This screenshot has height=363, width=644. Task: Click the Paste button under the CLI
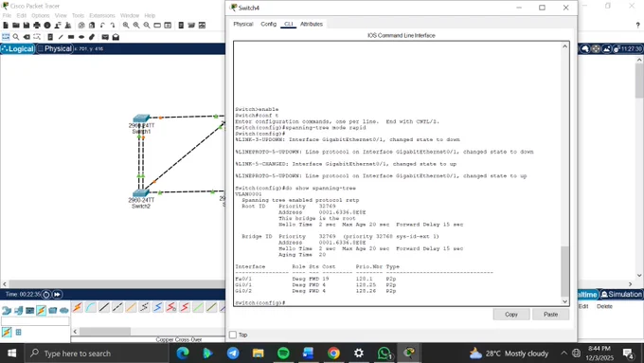(x=551, y=315)
